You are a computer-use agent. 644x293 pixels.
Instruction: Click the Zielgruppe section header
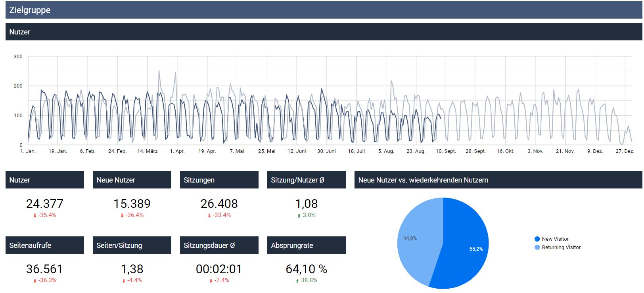(30, 10)
